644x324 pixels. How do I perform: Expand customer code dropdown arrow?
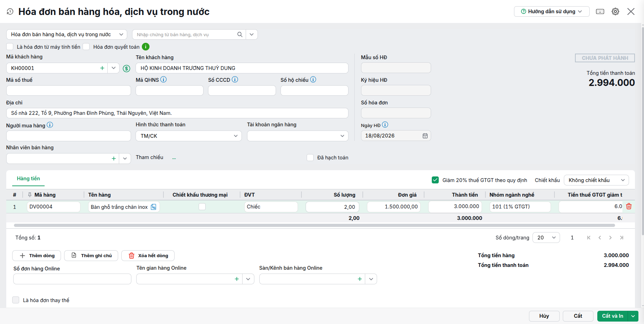click(x=114, y=68)
